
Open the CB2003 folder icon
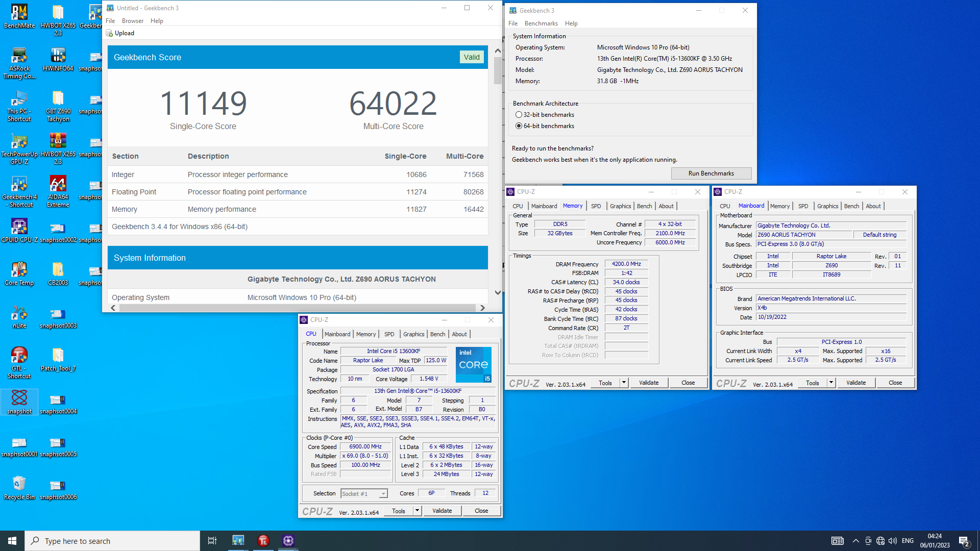coord(58,273)
